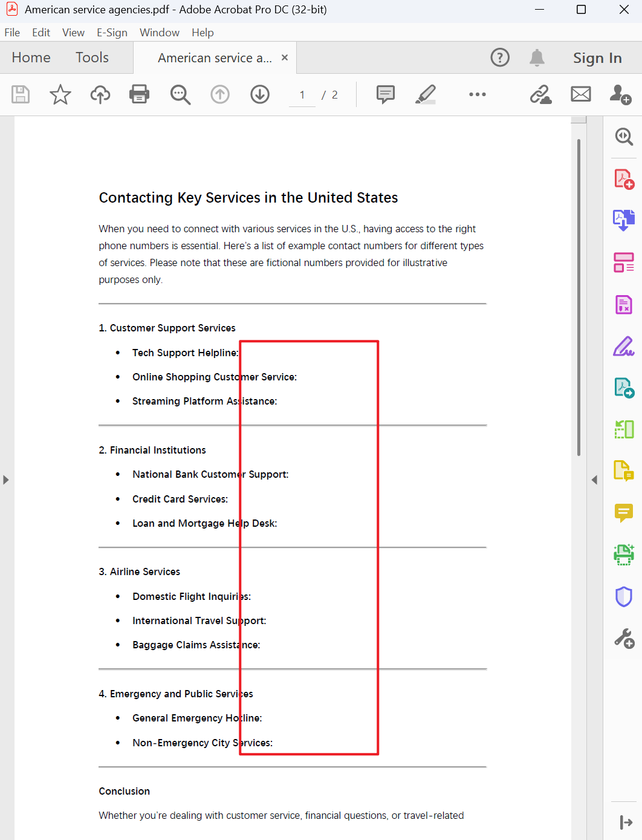Viewport: 642px width, 840px height.
Task: Add file to starred bookmarks
Action: pos(60,94)
